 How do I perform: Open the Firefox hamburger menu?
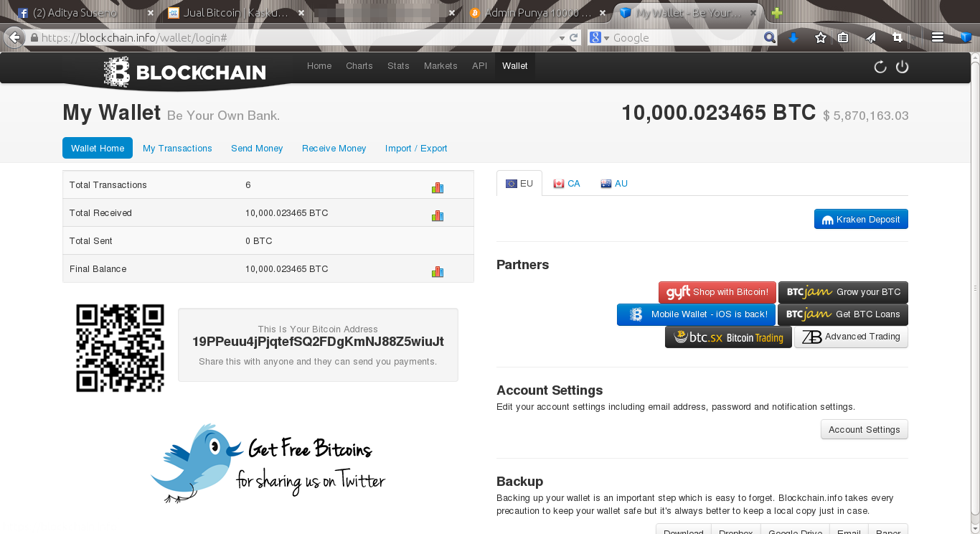click(x=937, y=38)
